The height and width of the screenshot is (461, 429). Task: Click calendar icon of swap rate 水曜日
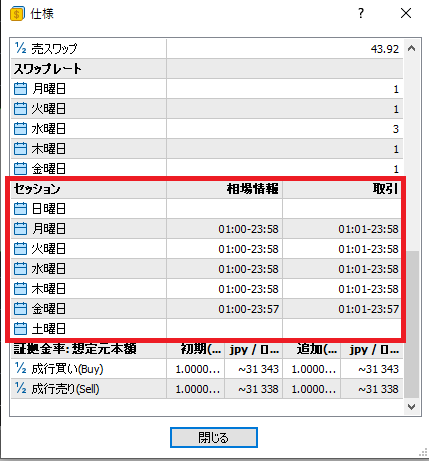(x=20, y=129)
